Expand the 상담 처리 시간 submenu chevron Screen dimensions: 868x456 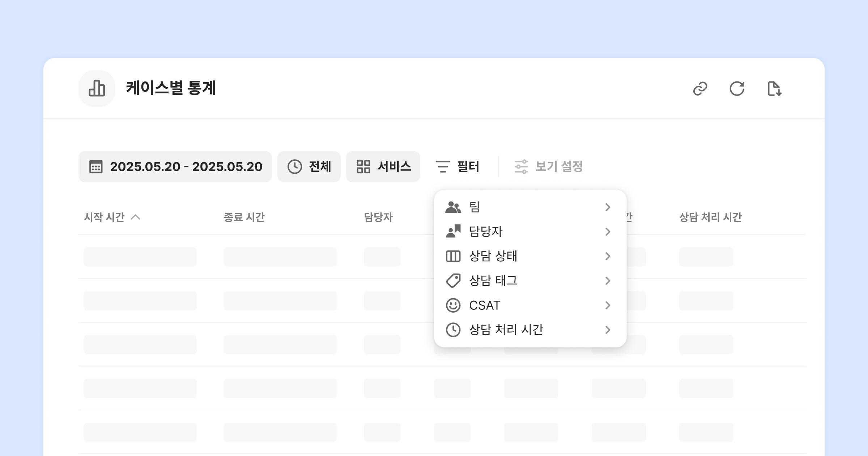click(x=608, y=330)
